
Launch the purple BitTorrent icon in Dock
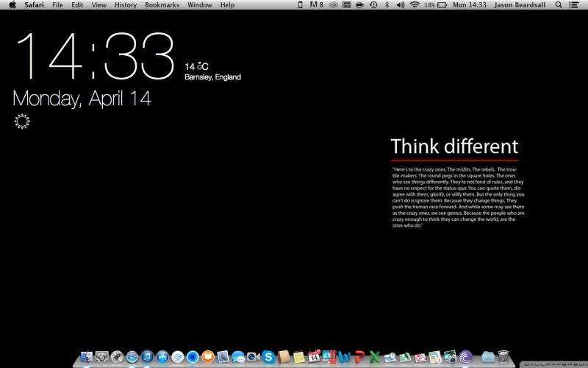(x=466, y=356)
